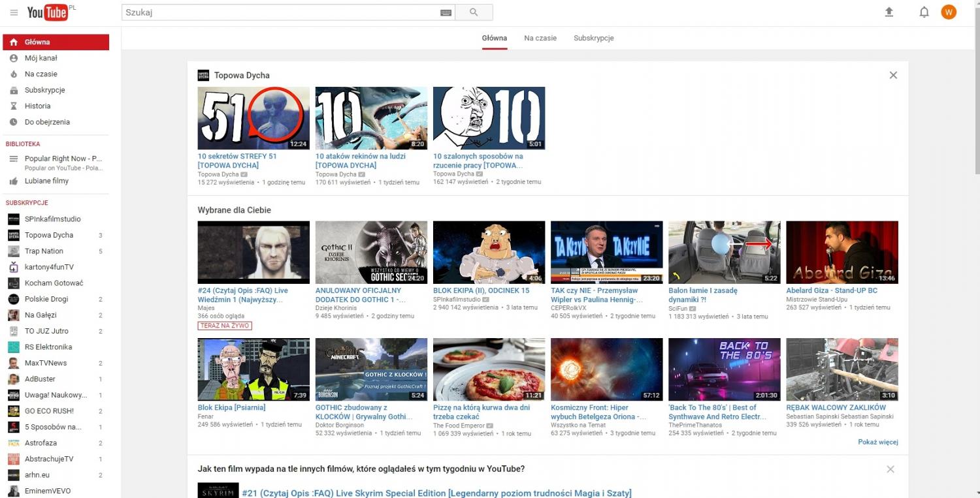Open the on-screen keyboard icon
Screen dimensions: 980x498
pos(446,12)
